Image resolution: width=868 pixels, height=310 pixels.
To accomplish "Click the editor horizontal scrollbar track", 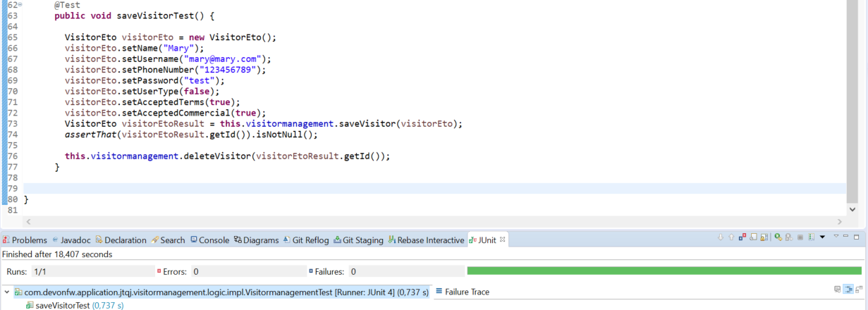I will (434, 221).
